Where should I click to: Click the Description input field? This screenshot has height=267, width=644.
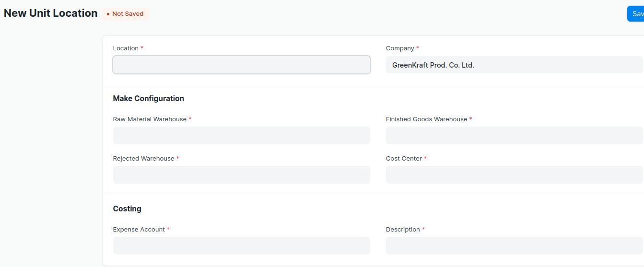point(514,246)
